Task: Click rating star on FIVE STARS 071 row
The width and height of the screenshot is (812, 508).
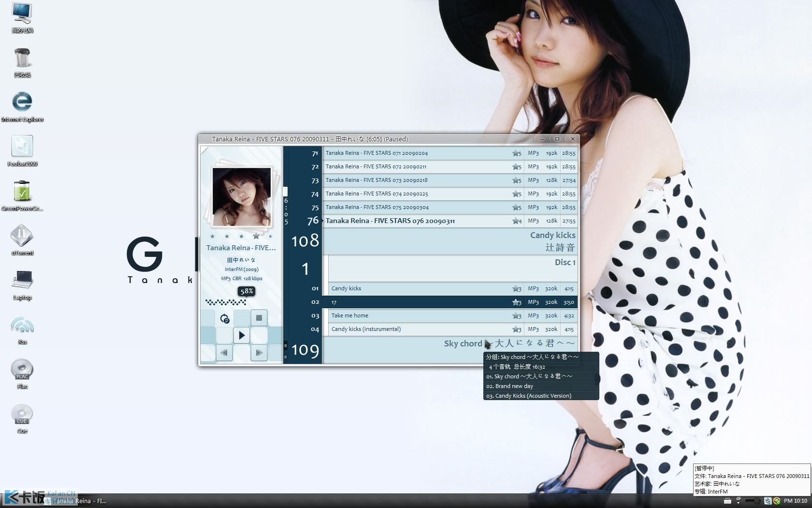Action: pos(517,153)
